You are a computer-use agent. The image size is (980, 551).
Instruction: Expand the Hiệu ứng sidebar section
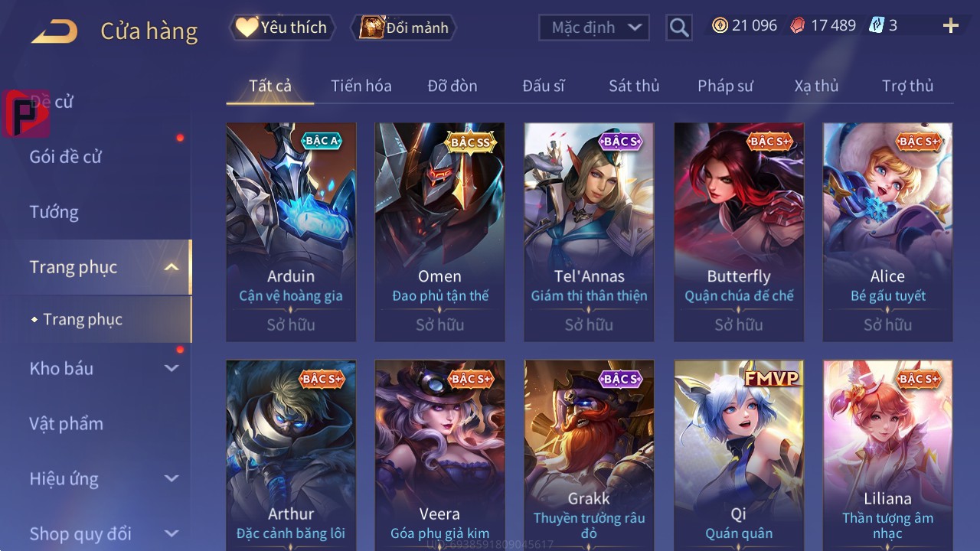point(171,478)
